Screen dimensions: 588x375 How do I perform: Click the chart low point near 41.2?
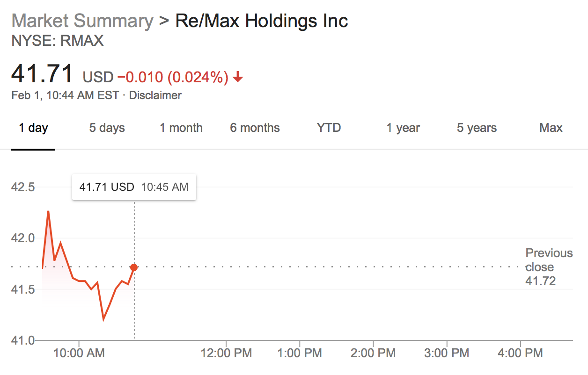pos(103,319)
